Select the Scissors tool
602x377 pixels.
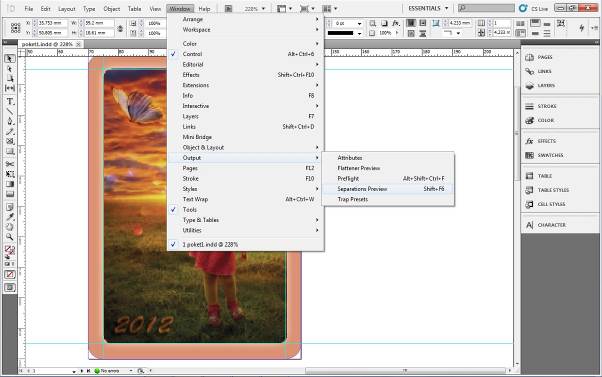click(10, 164)
